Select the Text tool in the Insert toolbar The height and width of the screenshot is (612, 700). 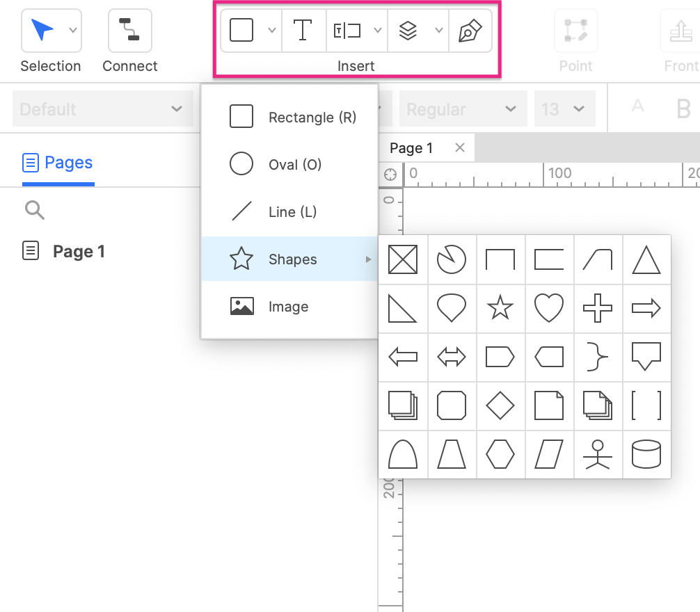pos(303,31)
